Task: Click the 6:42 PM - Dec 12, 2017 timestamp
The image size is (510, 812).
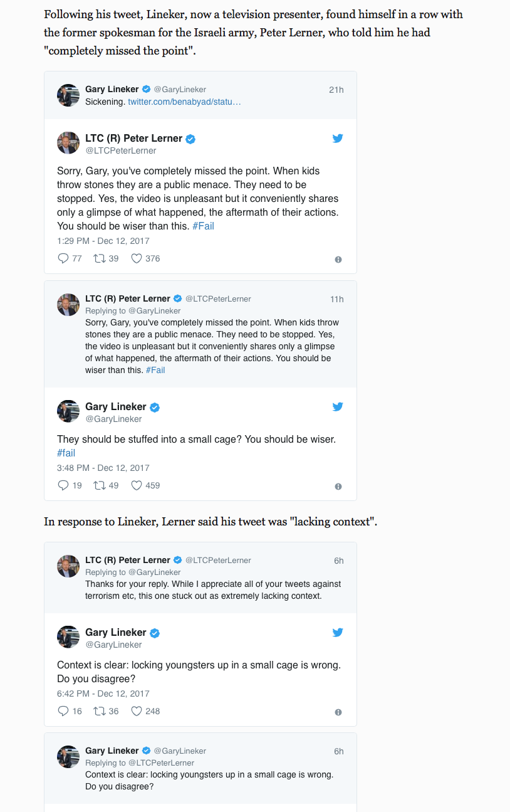Action: coord(103,693)
